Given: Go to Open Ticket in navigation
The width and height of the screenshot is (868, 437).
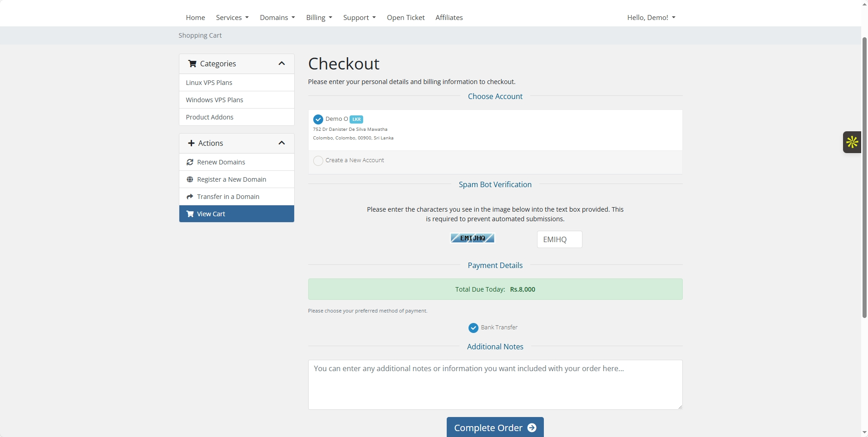Looking at the screenshot, I should click(x=405, y=17).
